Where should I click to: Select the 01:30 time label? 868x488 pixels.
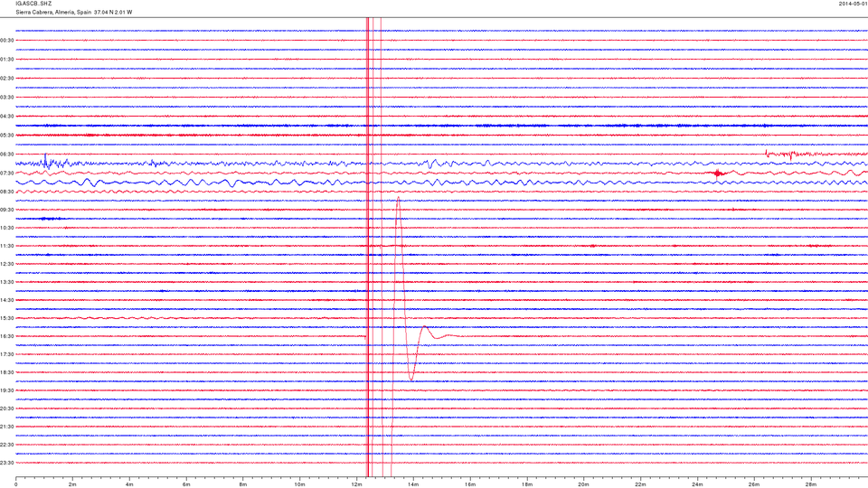[7, 60]
